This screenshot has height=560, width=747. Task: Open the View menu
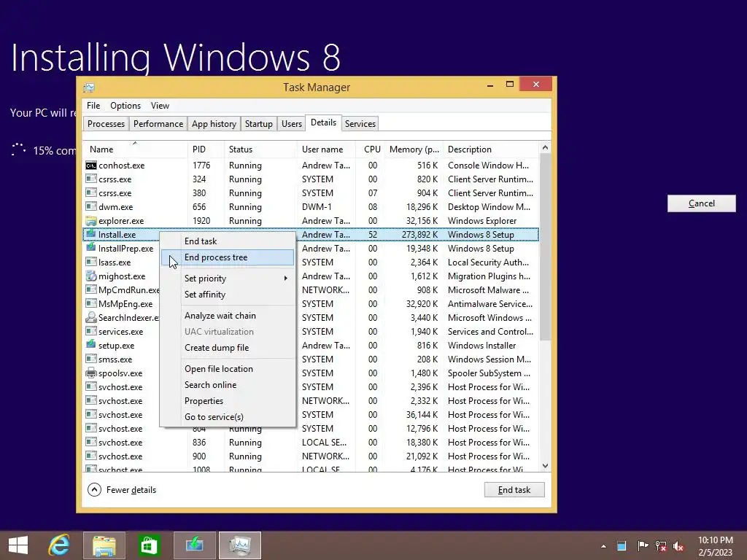(x=160, y=106)
